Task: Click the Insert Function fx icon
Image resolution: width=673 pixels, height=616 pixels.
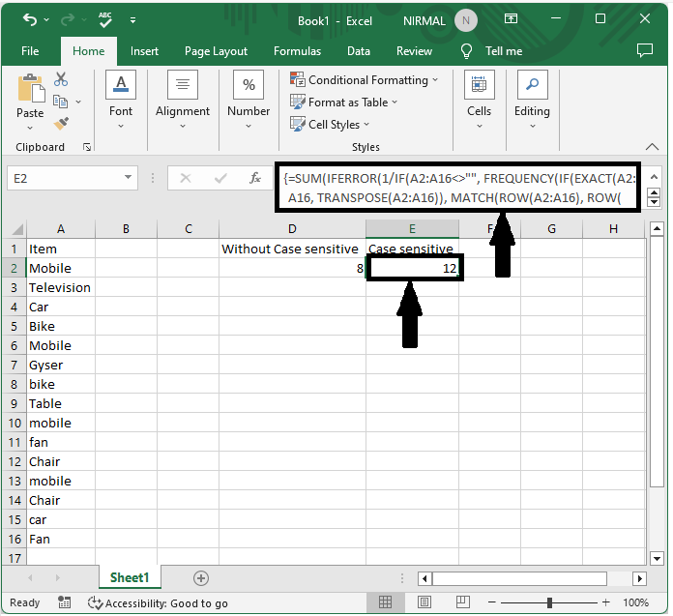Action: click(255, 178)
